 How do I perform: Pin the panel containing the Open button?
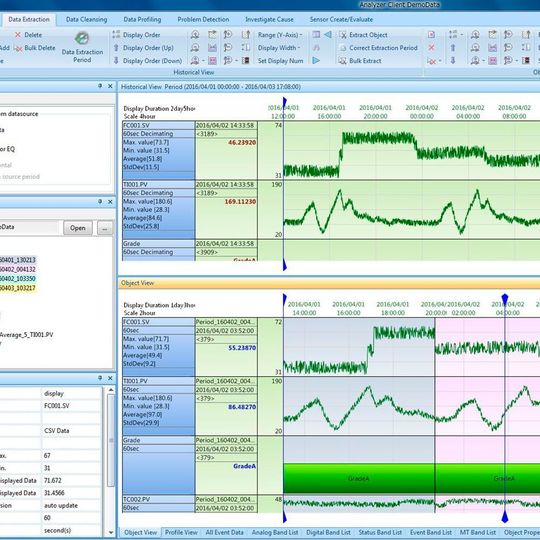[100, 201]
